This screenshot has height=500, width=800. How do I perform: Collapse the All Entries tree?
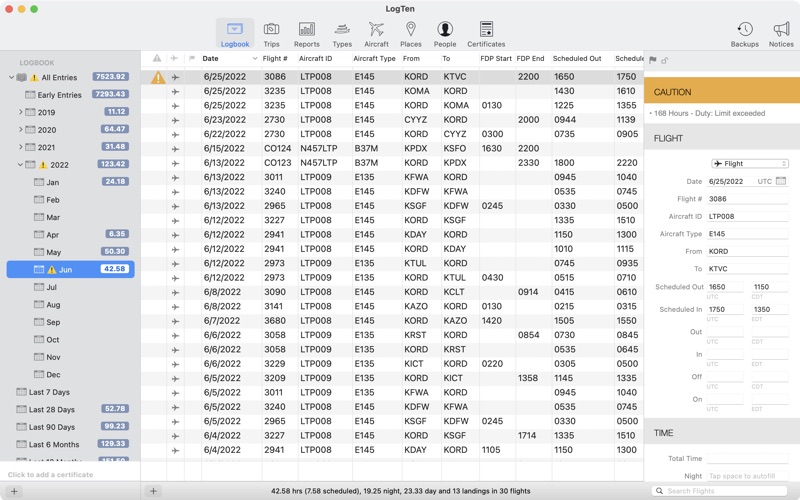[11, 78]
